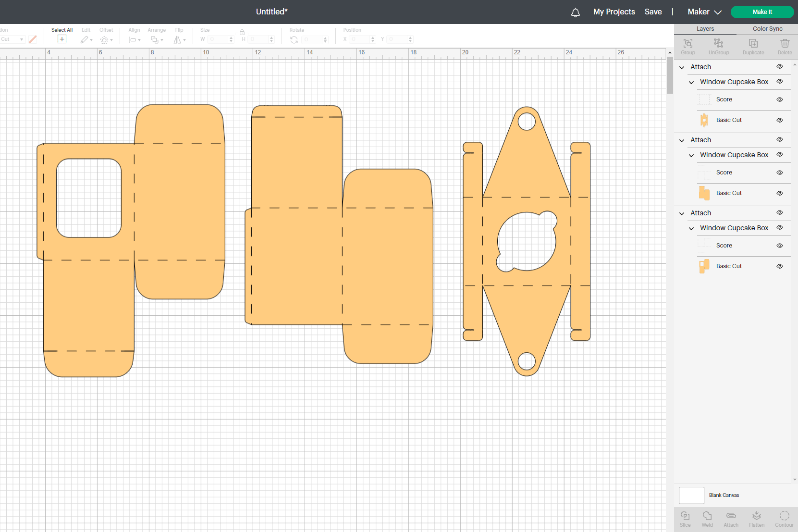This screenshot has width=798, height=532.
Task: Select the Contour tool
Action: 784,519
